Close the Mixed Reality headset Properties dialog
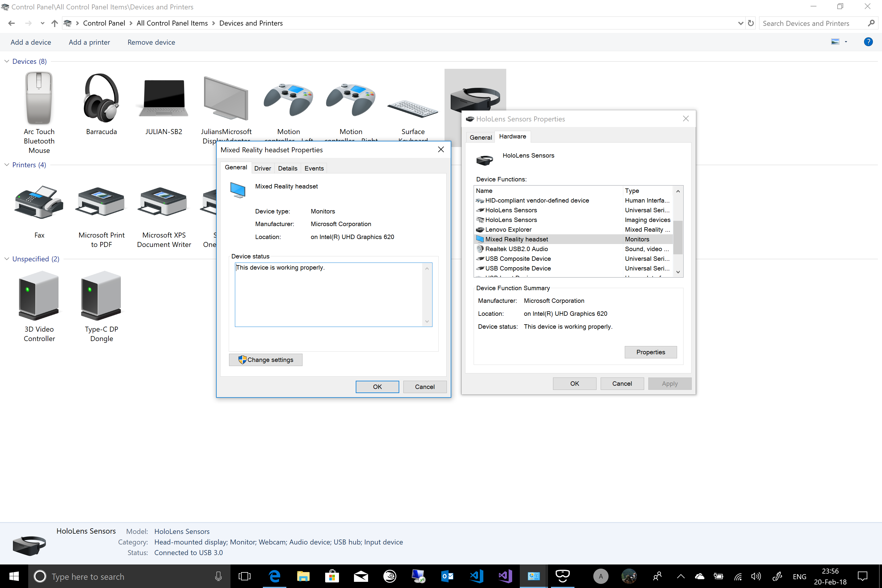 pos(441,150)
